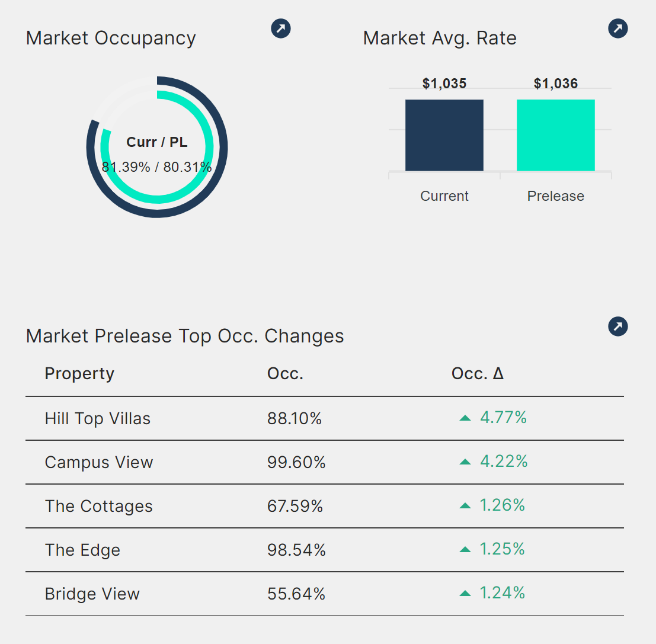Screen dimensions: 656x644
Task: Click the Prelease axis label
Action: coord(555,196)
